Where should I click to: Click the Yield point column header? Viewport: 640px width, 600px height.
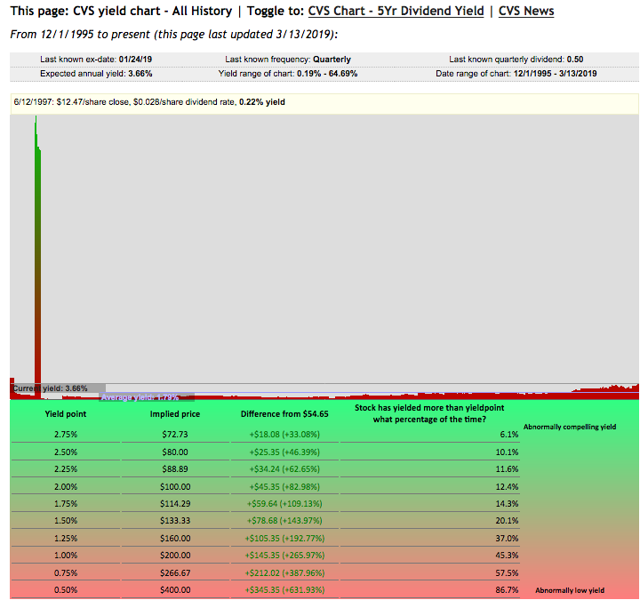click(65, 414)
